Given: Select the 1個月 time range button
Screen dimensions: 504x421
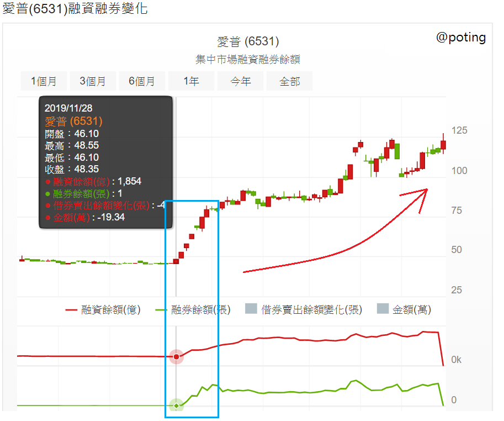Looking at the screenshot, I should pos(44,81).
